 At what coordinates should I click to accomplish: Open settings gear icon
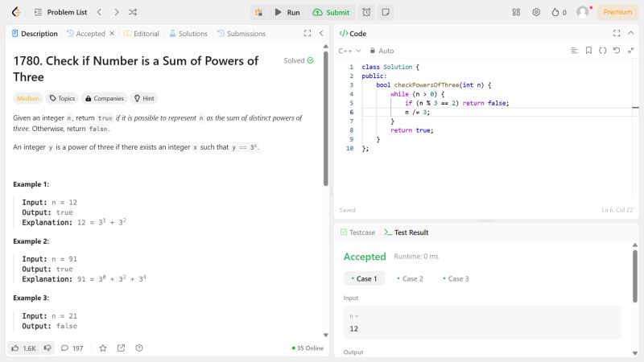[536, 12]
